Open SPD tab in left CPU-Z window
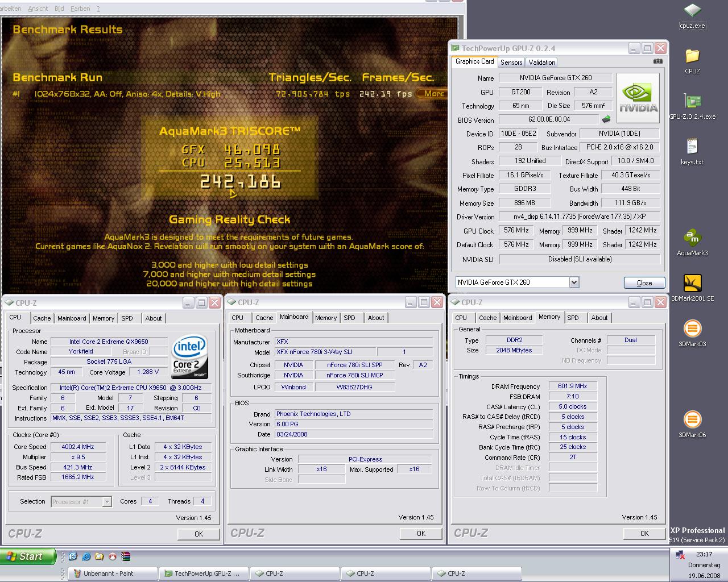 (127, 318)
